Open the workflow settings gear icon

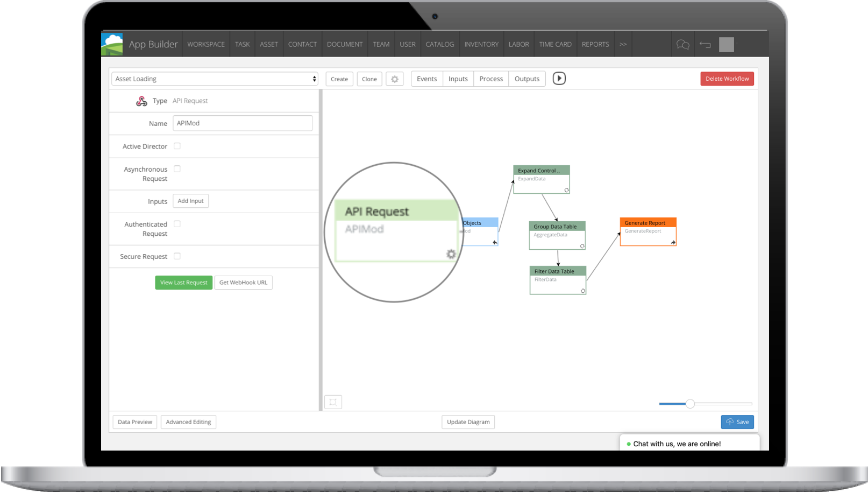pos(395,79)
